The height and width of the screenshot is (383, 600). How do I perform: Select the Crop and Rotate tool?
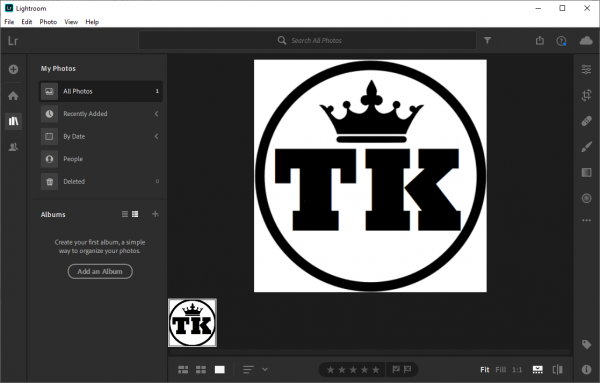586,95
